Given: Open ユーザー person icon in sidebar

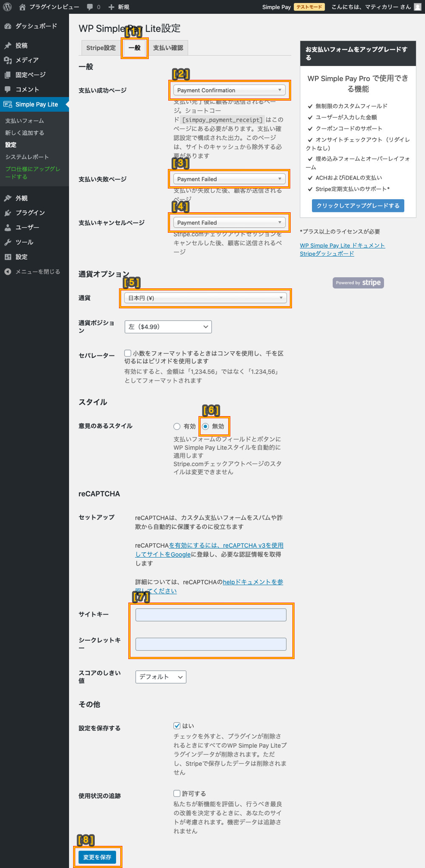Looking at the screenshot, I should pos(8,228).
